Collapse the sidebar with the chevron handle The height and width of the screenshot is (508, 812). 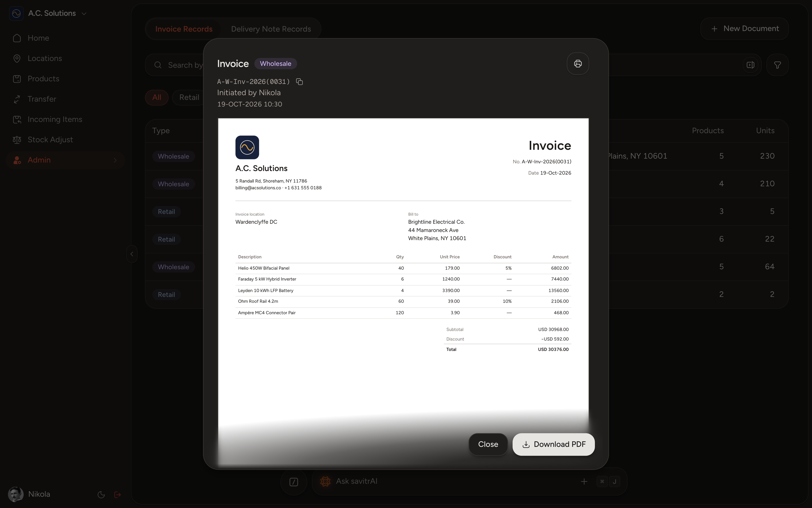(132, 254)
